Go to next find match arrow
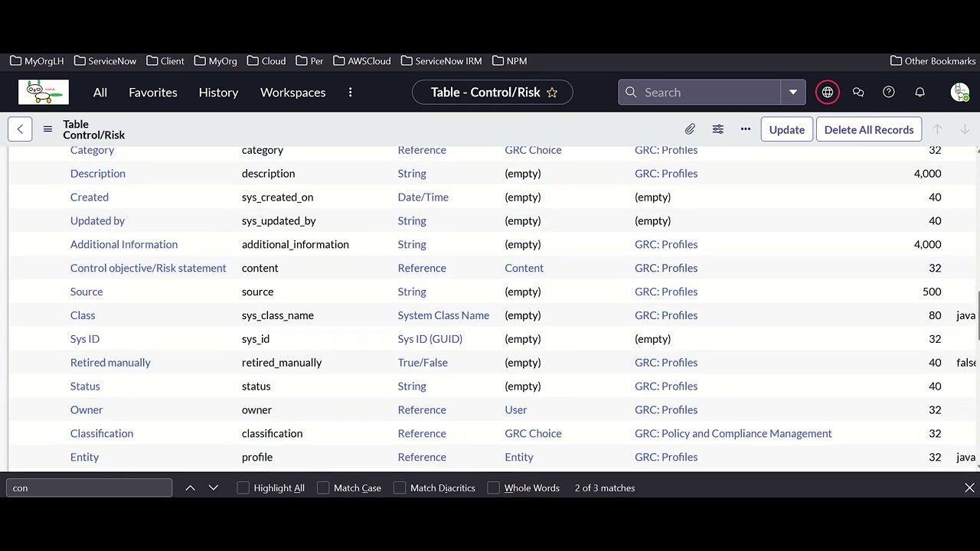The width and height of the screenshot is (980, 551). point(214,487)
